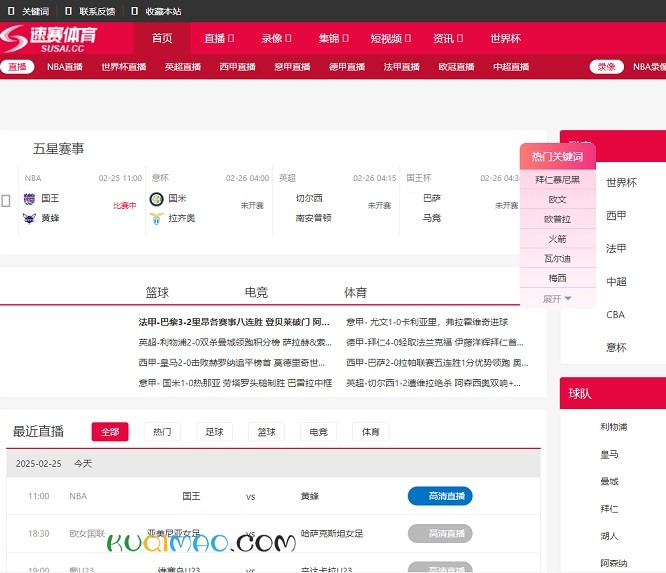The image size is (666, 573).
Task: Toggle the checkbox left of the 国王 match card
Action: coord(6,200)
